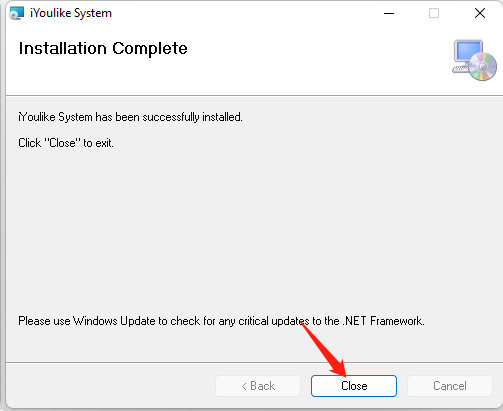Click the Close button to exit setup
This screenshot has height=411, width=503.
[354, 386]
